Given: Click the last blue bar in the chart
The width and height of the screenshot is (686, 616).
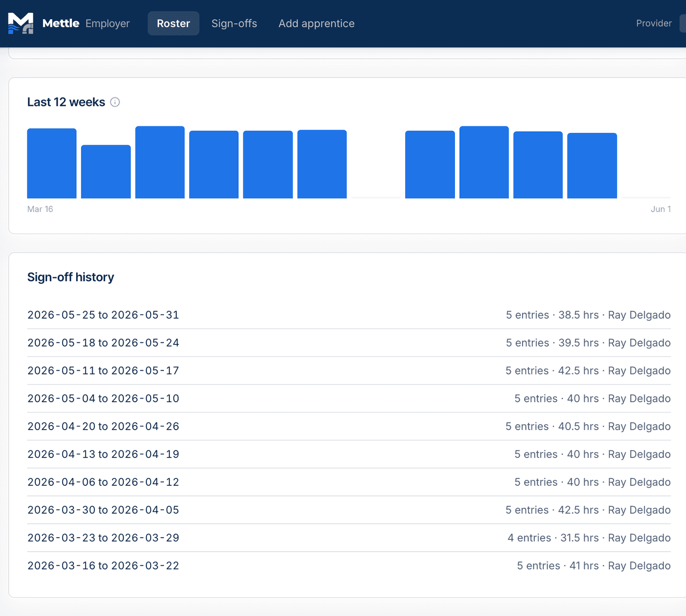Looking at the screenshot, I should [592, 166].
